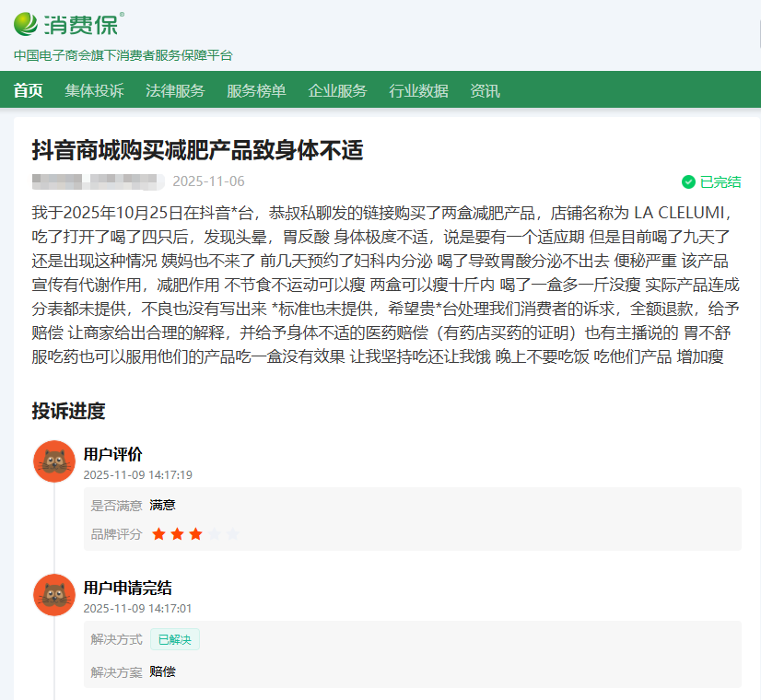The width and height of the screenshot is (761, 700).
Task: Switch to the 服务榜单 page
Action: (x=256, y=90)
